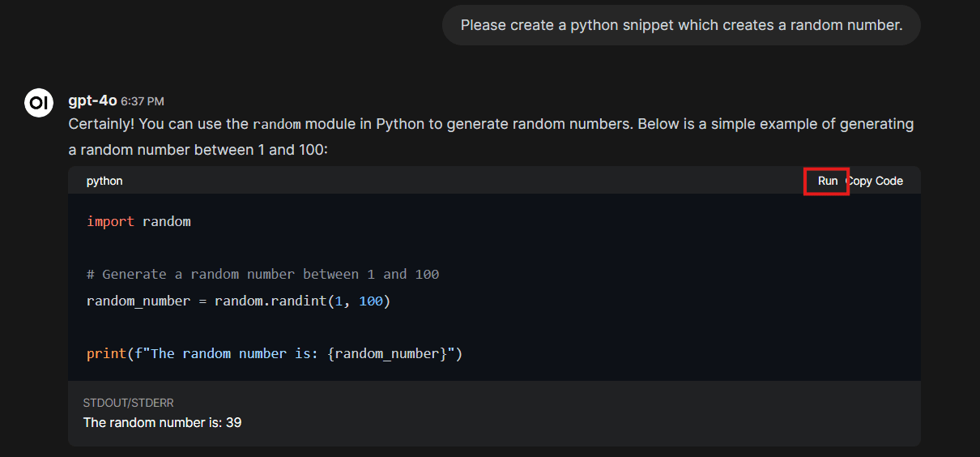Click the response sentence starting with 'Certainly!'

491,124
